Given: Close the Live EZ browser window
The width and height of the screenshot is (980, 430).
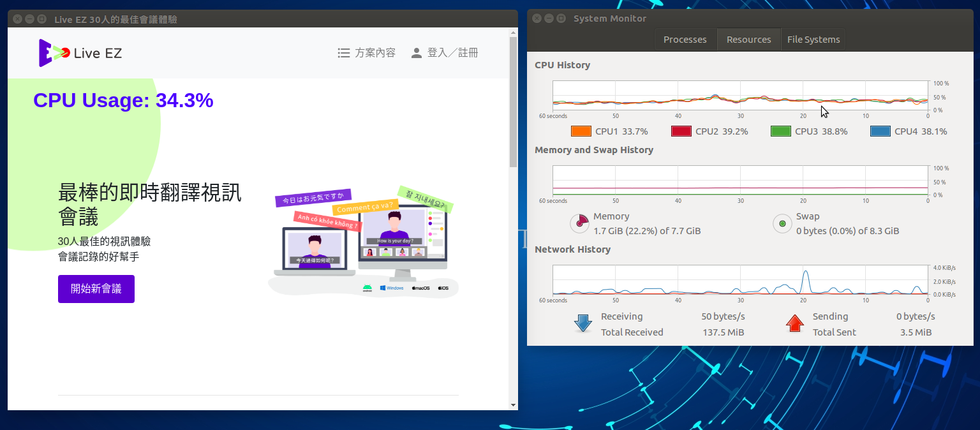Looking at the screenshot, I should (x=18, y=19).
